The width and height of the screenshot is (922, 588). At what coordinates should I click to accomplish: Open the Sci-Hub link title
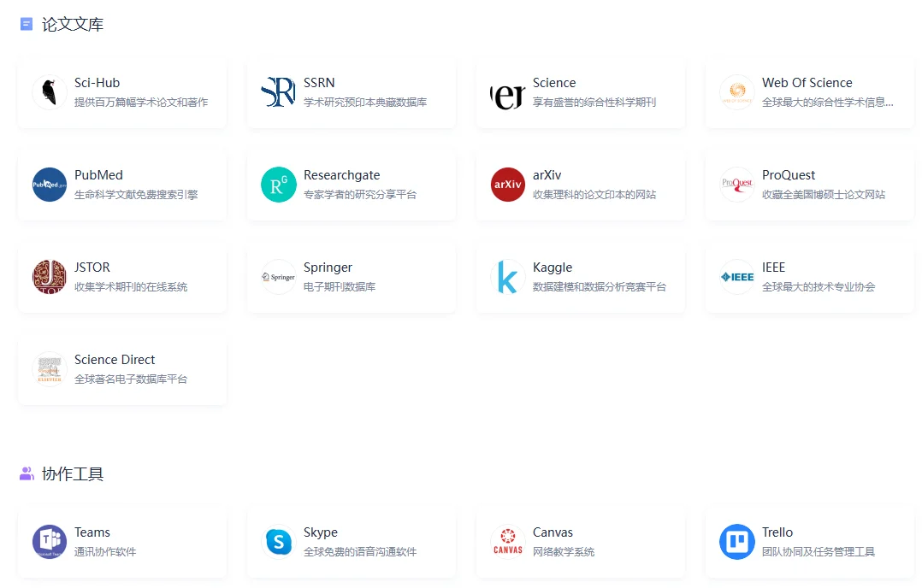click(x=97, y=83)
